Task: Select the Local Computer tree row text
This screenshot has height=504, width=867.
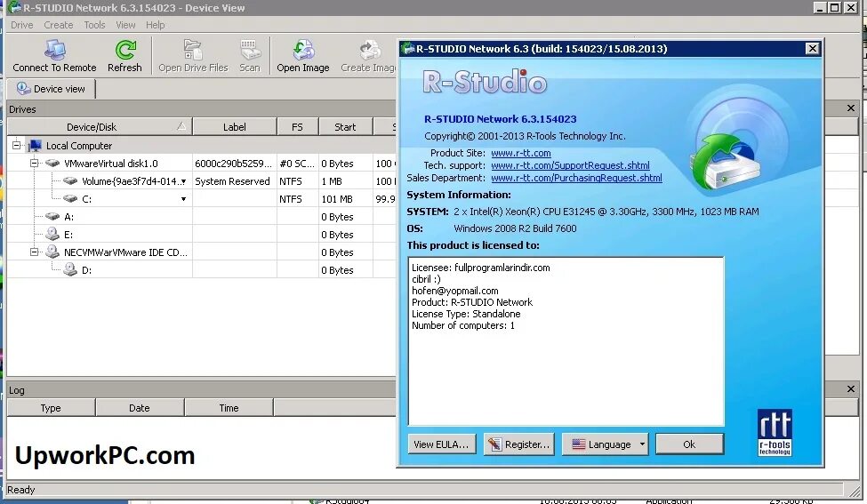Action: pyautogui.click(x=79, y=146)
